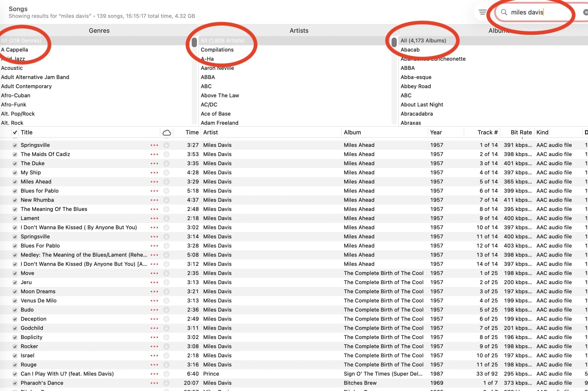Click download arrow for Venus De Milo
The height and width of the screenshot is (391, 588).
click(x=166, y=301)
